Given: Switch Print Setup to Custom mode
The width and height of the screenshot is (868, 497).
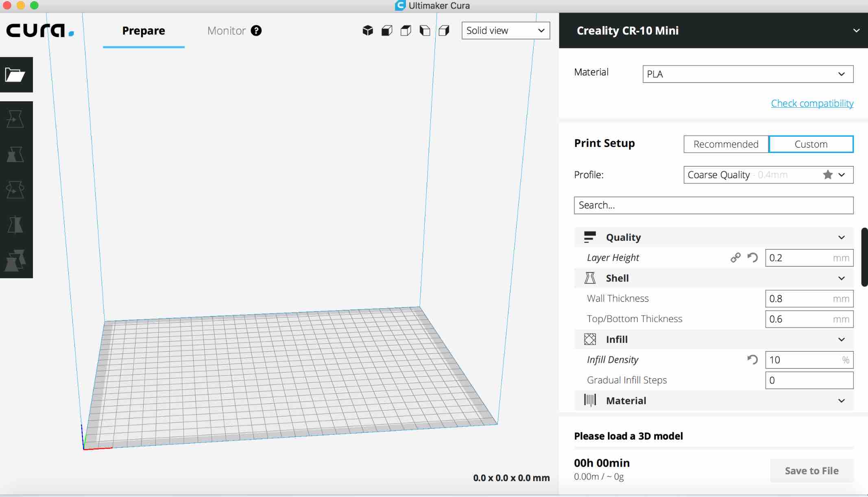Looking at the screenshot, I should [x=811, y=144].
